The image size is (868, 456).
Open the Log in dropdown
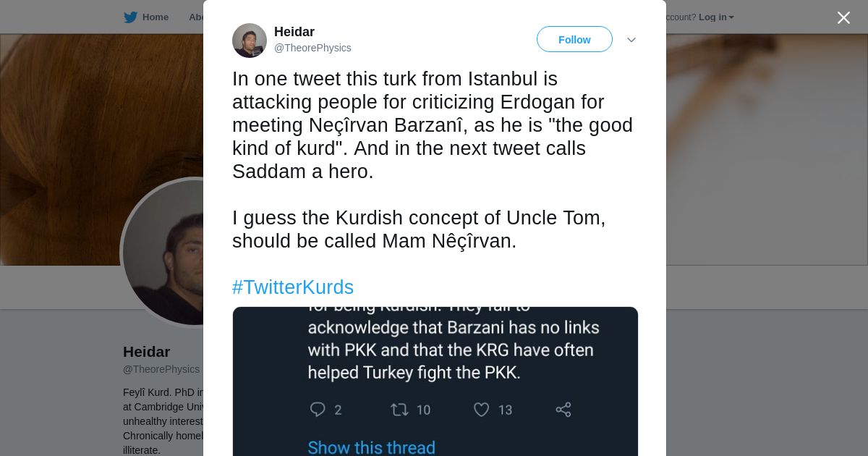[716, 17]
